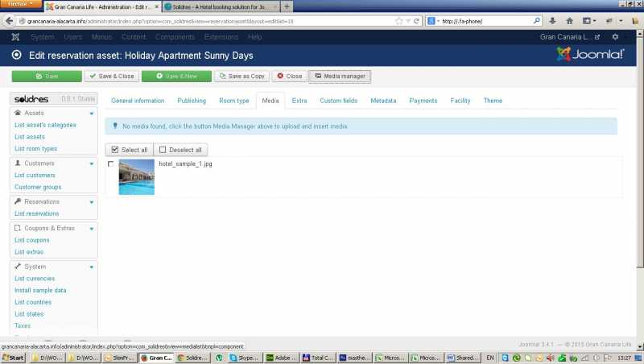Open the Media manager button
The image size is (644, 364).
click(x=339, y=77)
